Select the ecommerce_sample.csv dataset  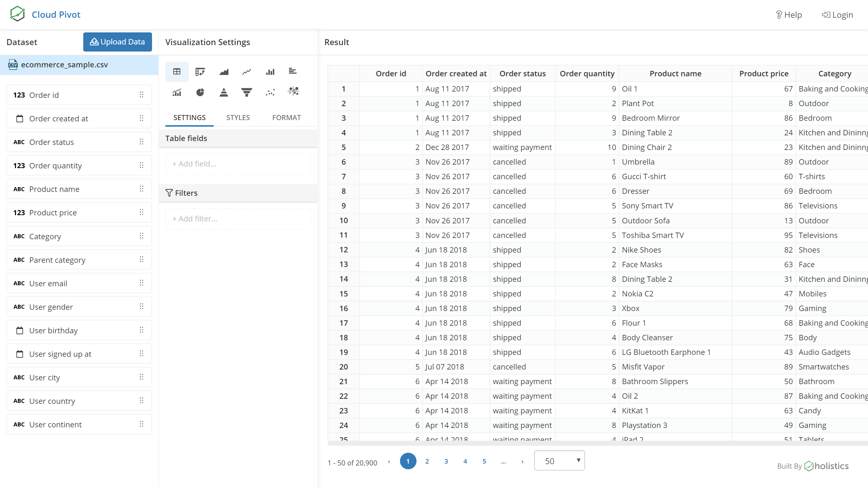pos(65,65)
